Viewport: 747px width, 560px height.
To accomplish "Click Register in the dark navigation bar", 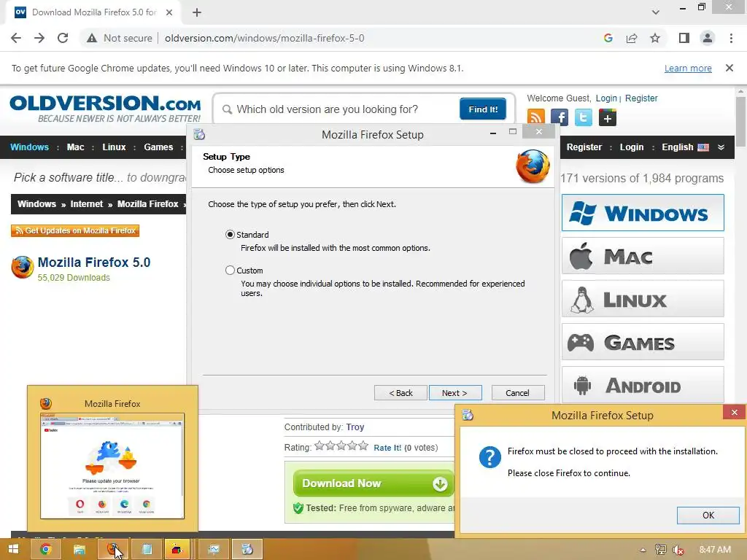I will coord(584,147).
